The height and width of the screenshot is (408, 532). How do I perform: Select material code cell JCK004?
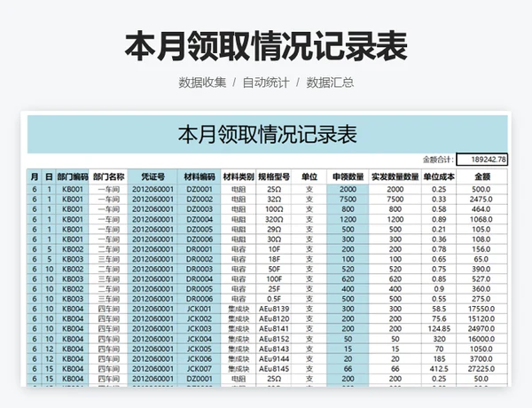pos(199,339)
